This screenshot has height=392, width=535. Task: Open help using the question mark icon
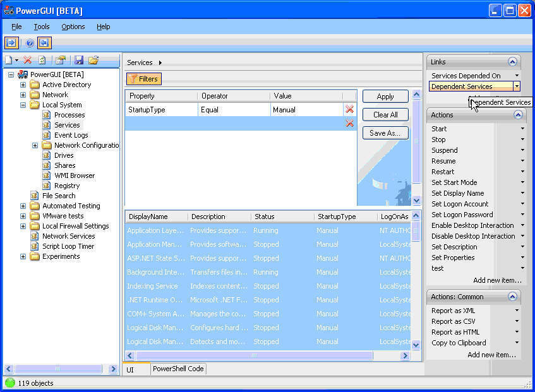tap(29, 43)
